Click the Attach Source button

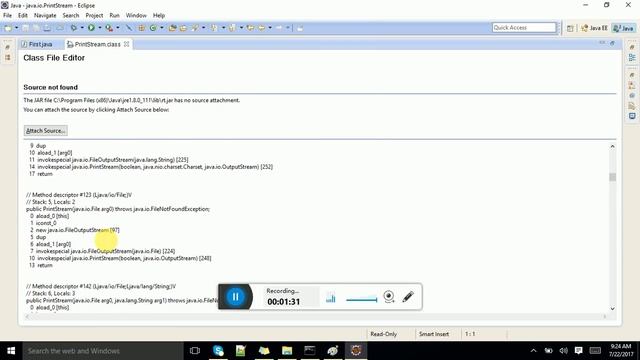click(45, 131)
